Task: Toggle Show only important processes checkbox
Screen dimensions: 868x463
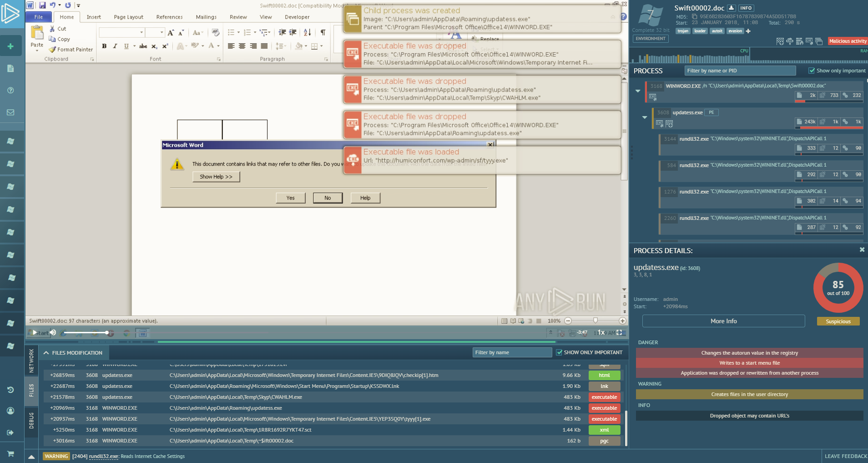Action: pyautogui.click(x=811, y=71)
